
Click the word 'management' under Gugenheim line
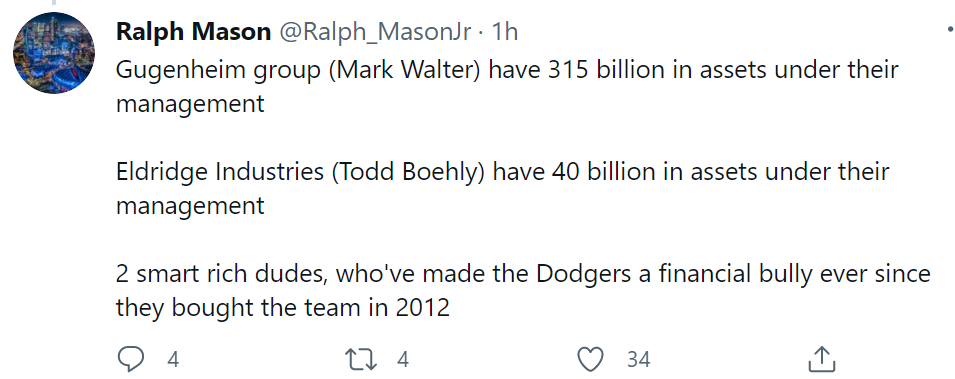[190, 104]
